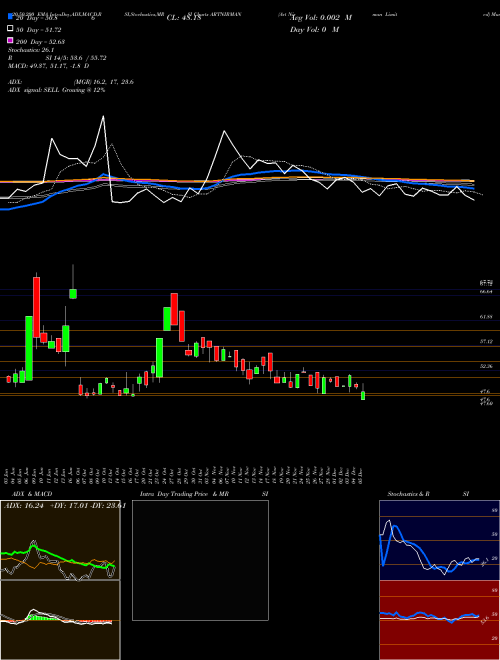The height and width of the screenshot is (660, 500).
Task: Click the blue 20 Day legend swatch
Action: click(10, 17)
